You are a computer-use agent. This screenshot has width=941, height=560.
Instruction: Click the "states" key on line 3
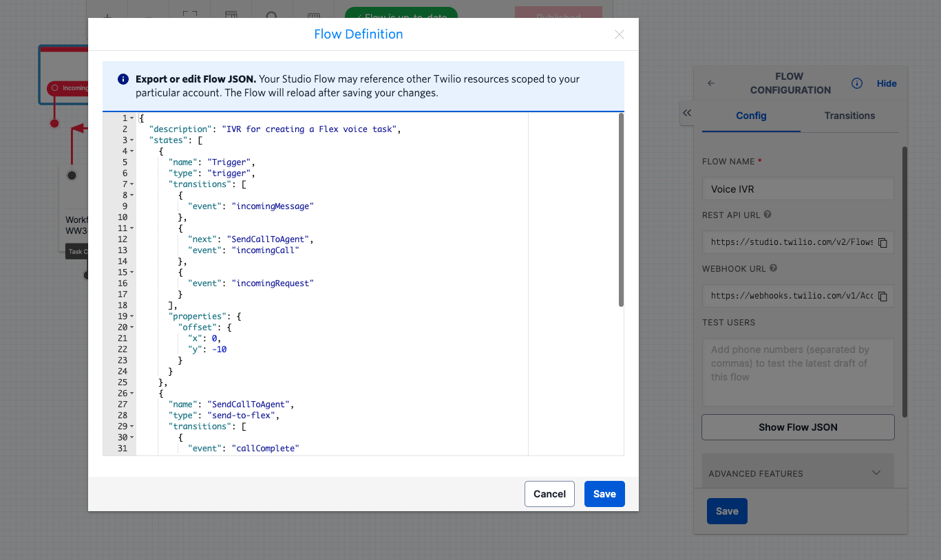[167, 140]
